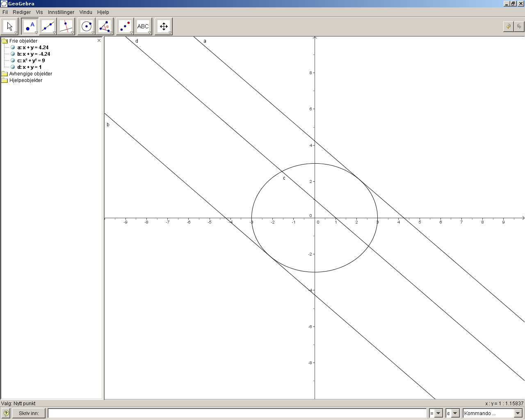Select the Angle tool
525x420 pixels.
click(105, 27)
